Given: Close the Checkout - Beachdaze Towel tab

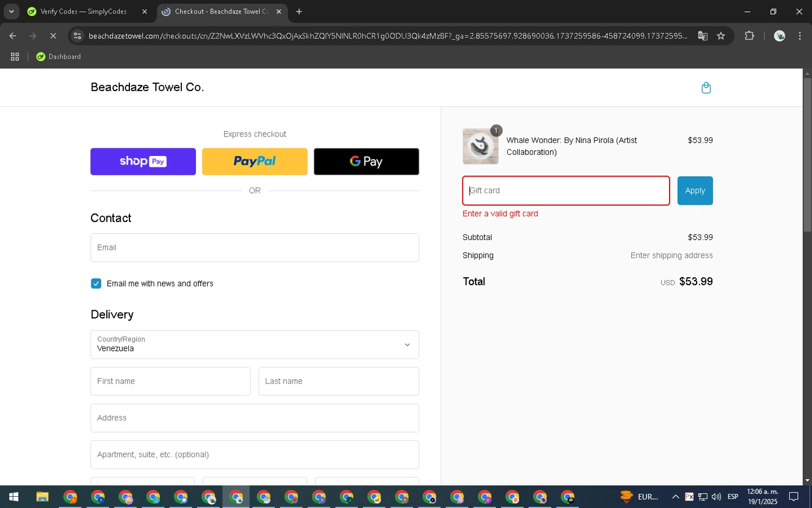Looking at the screenshot, I should 279,11.
